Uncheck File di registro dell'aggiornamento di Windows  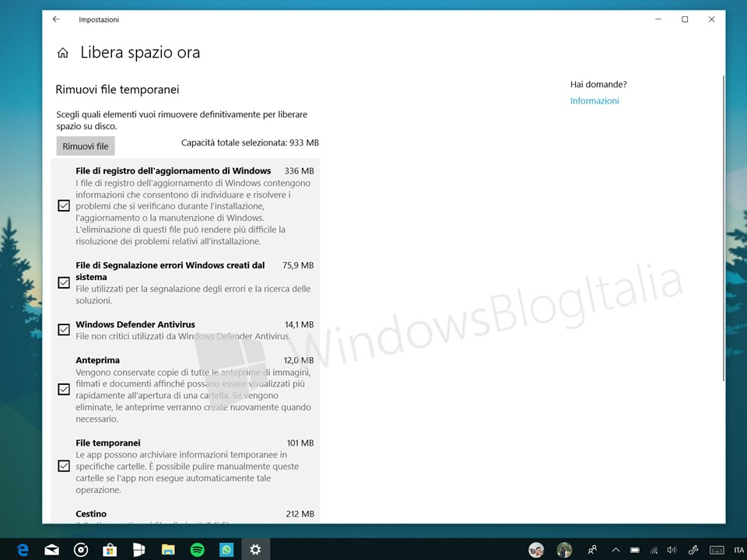coord(63,205)
